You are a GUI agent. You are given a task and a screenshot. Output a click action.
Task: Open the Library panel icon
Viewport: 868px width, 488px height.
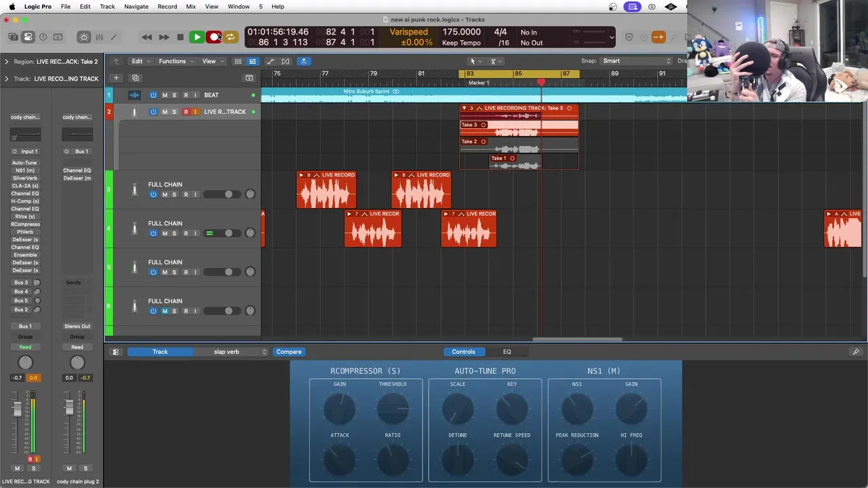13,37
